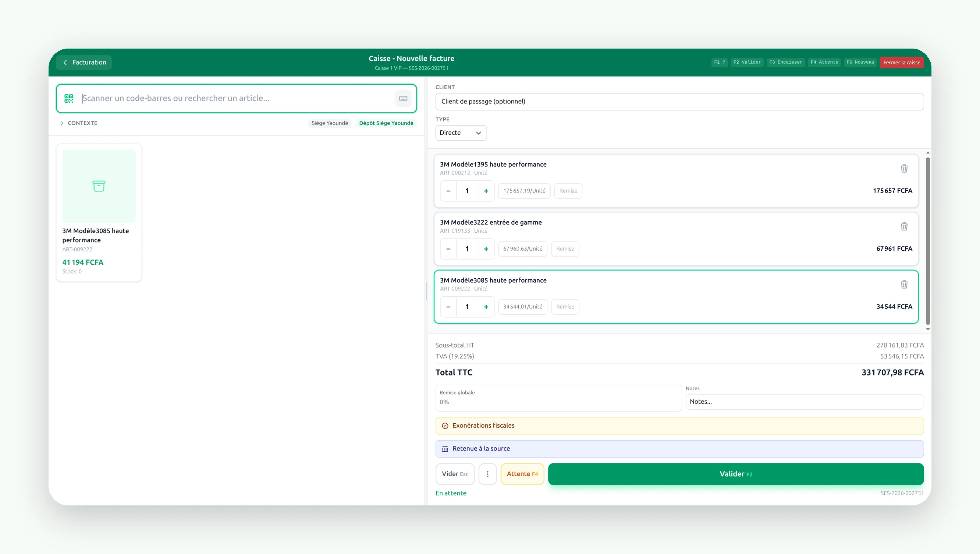980x554 pixels.
Task: Click quantity field of 3M Modèle1395
Action: (x=467, y=191)
